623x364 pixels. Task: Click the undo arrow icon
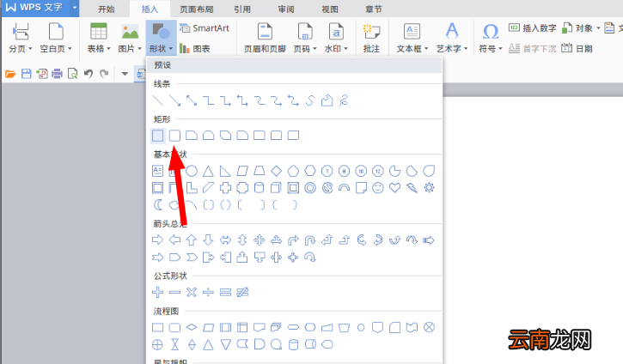pyautogui.click(x=89, y=74)
